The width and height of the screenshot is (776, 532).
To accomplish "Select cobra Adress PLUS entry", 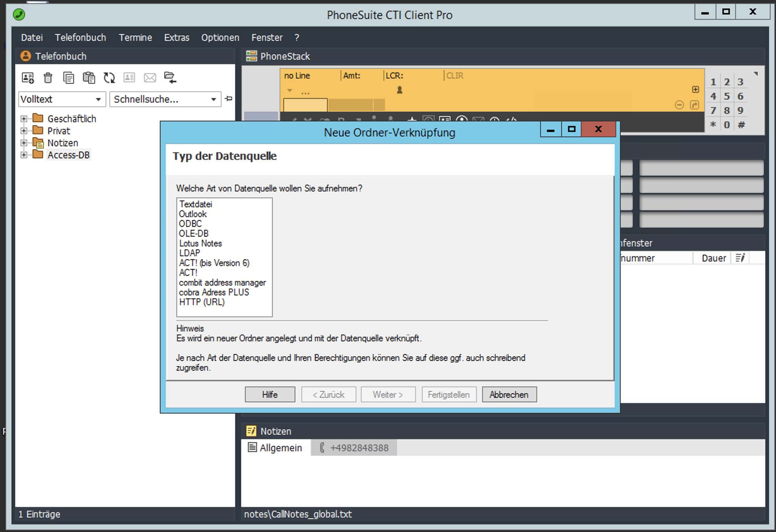I will 214,292.
